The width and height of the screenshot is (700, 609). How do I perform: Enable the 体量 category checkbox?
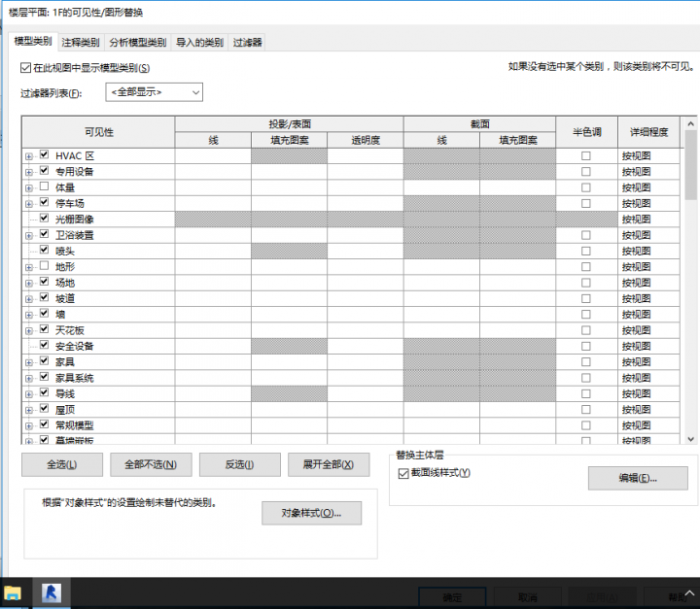[44, 187]
